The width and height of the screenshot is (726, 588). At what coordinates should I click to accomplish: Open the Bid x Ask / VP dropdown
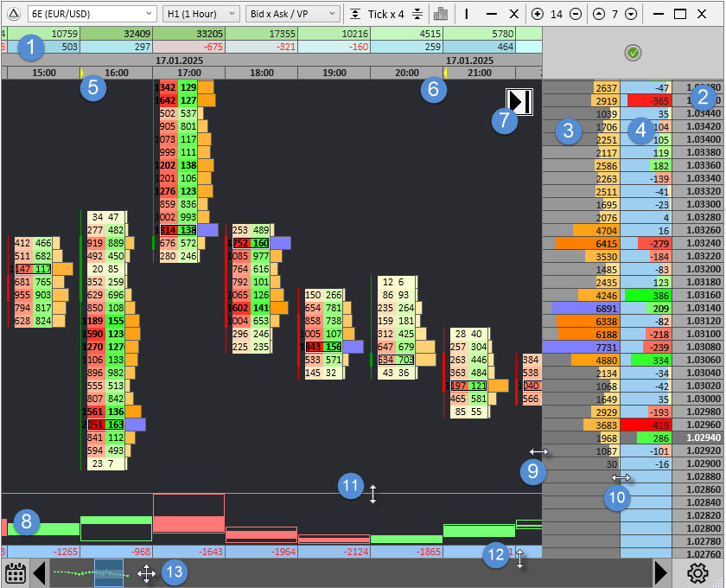click(x=291, y=14)
